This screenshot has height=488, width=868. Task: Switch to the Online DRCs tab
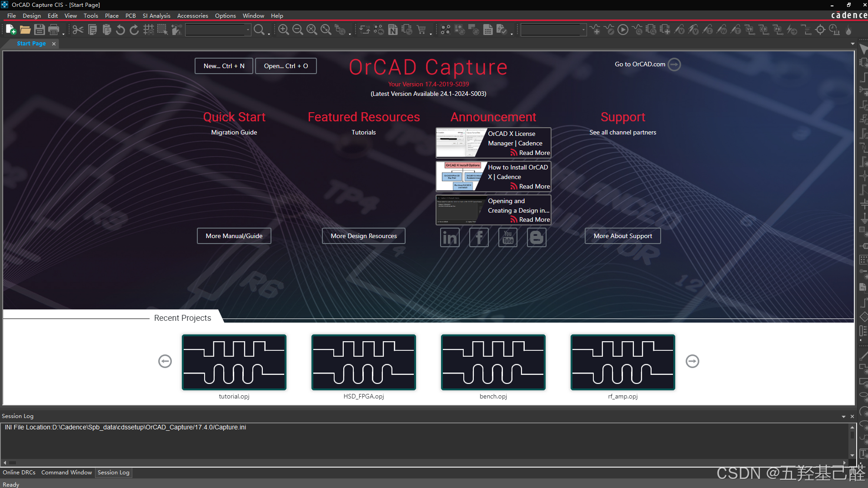[19, 473]
